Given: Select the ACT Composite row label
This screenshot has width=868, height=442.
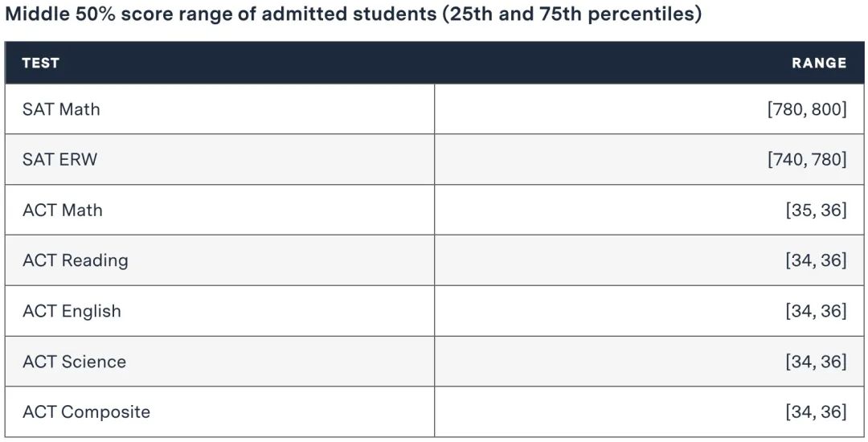Looking at the screenshot, I should pos(86,412).
